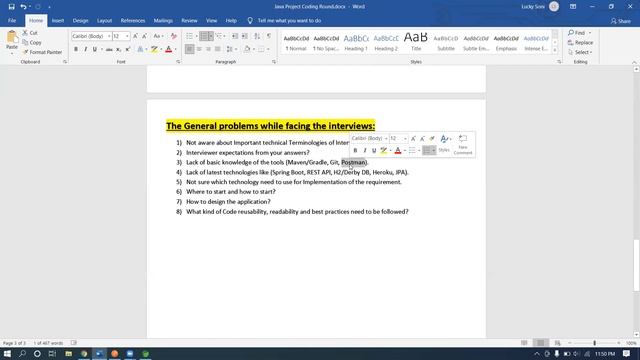The width and height of the screenshot is (640, 360).
Task: Apply subscript formatting in the ribbon
Action: point(118,49)
